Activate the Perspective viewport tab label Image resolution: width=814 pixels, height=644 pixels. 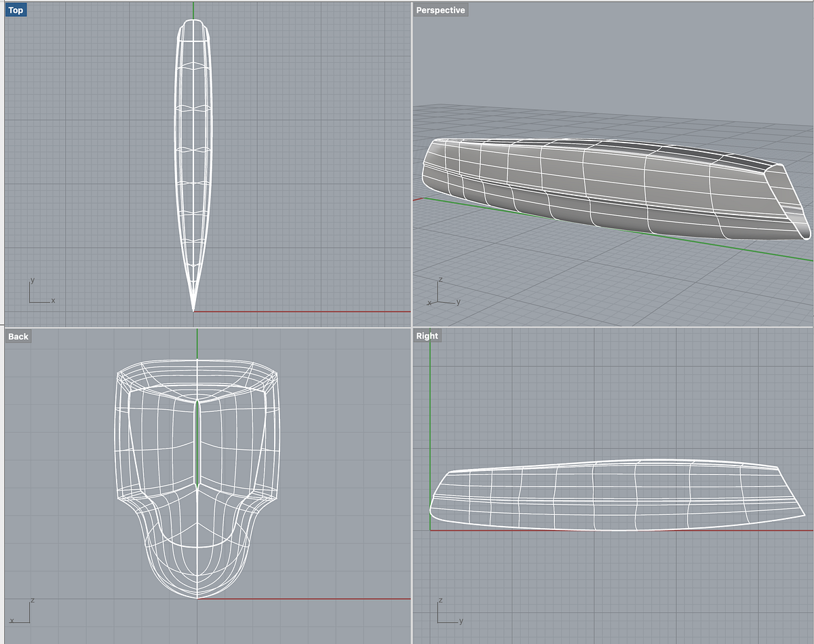442,10
